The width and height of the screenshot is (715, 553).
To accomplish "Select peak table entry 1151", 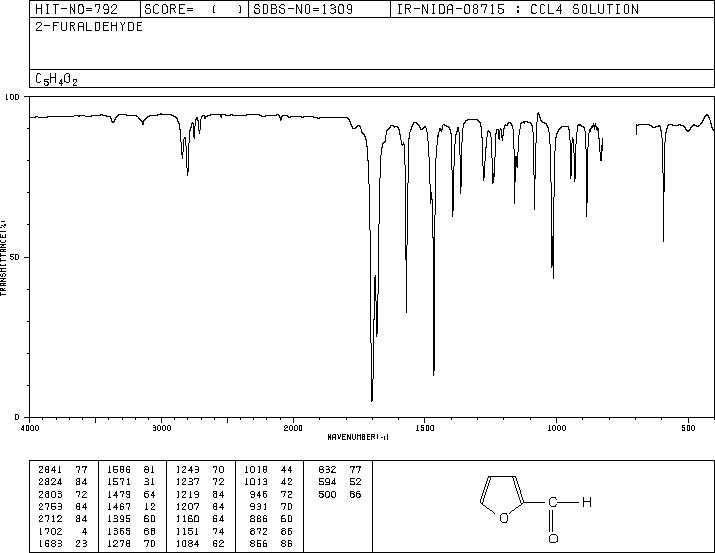I will pos(188,531).
